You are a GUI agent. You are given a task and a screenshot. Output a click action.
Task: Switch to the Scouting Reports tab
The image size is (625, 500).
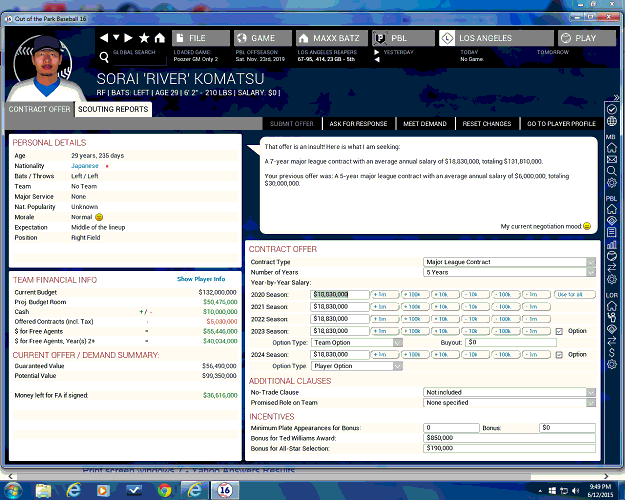point(113,109)
